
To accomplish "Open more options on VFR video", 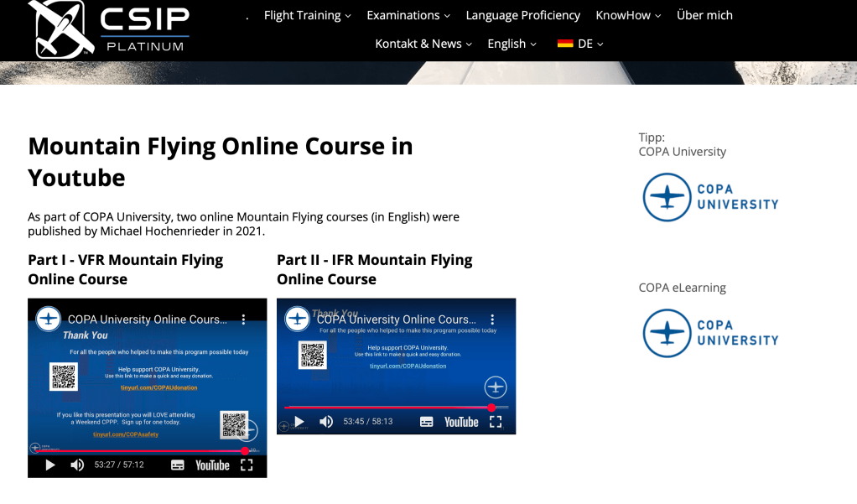I will [x=244, y=320].
